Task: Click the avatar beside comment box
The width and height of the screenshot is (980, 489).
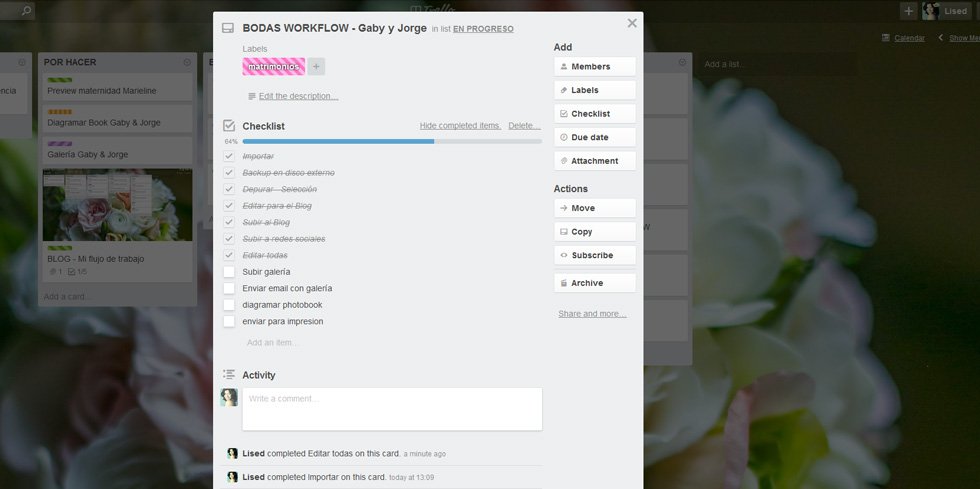Action: coord(229,397)
